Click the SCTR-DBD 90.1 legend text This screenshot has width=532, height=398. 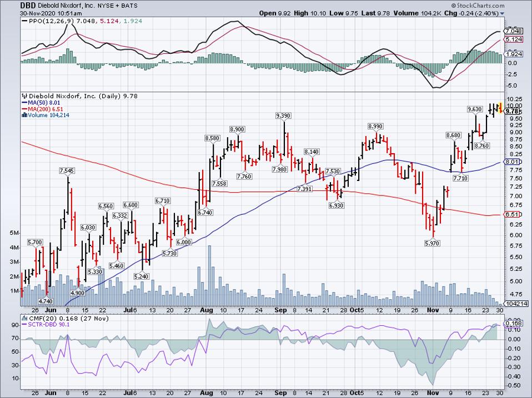(49, 324)
